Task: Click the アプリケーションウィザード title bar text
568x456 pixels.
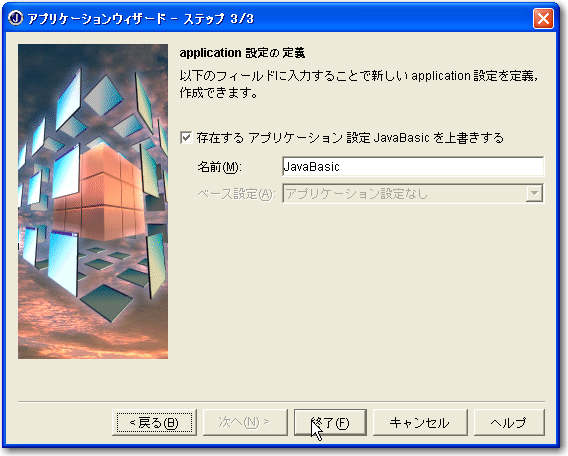Action: [x=141, y=18]
